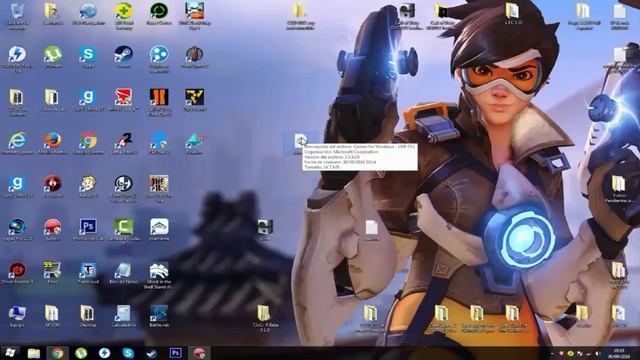Select the TJoC-R Beta folder
Screen dimensions: 640x360
click(x=264, y=318)
